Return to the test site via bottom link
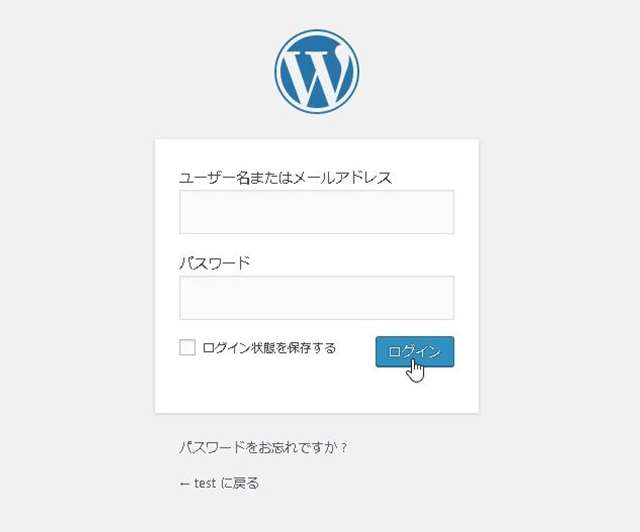640x532 pixels. point(219,483)
